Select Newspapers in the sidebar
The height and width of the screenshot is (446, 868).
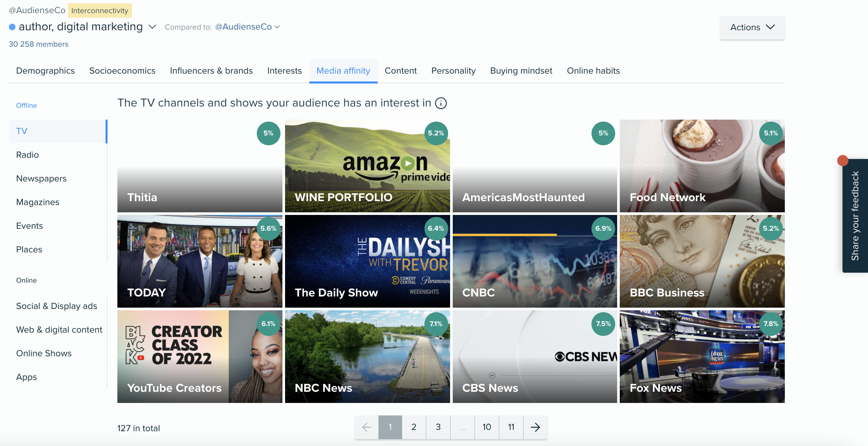coord(58,178)
